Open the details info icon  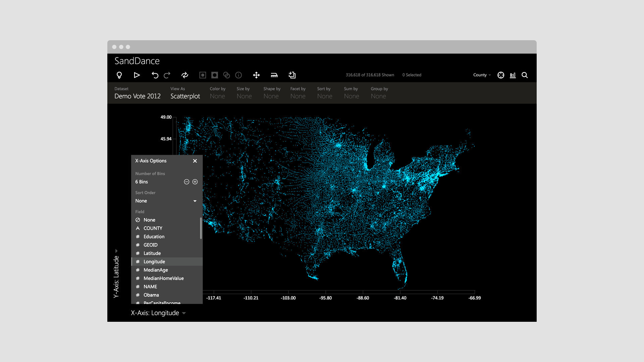(238, 75)
